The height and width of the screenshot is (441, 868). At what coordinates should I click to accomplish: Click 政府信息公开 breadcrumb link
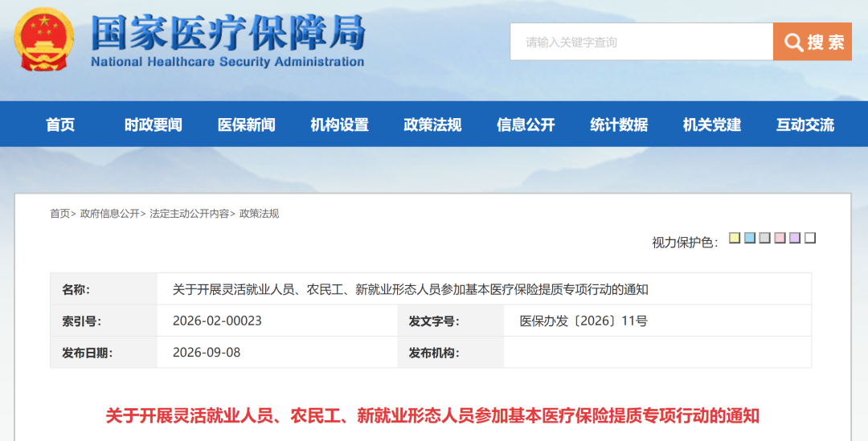point(109,214)
